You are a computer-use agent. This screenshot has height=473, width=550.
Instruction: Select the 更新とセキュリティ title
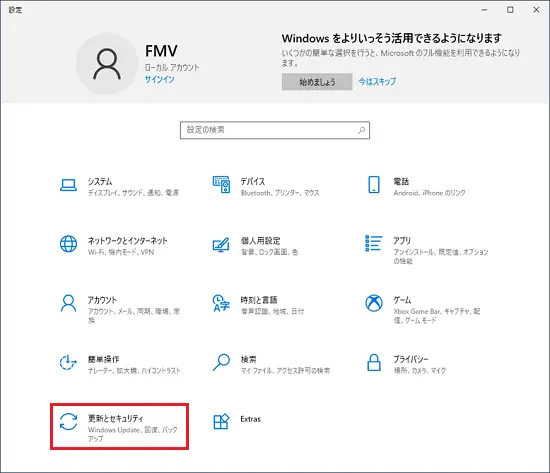pos(115,419)
